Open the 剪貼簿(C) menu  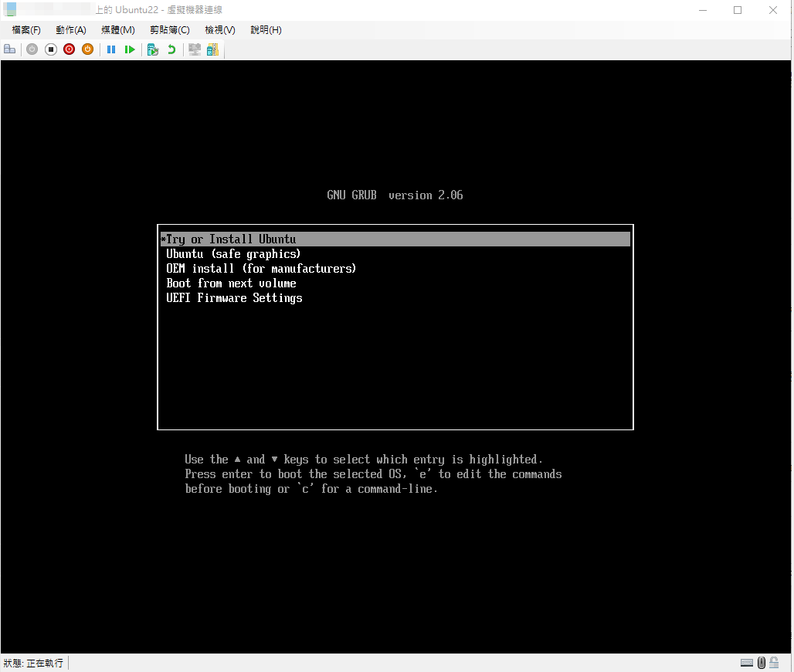coord(170,30)
